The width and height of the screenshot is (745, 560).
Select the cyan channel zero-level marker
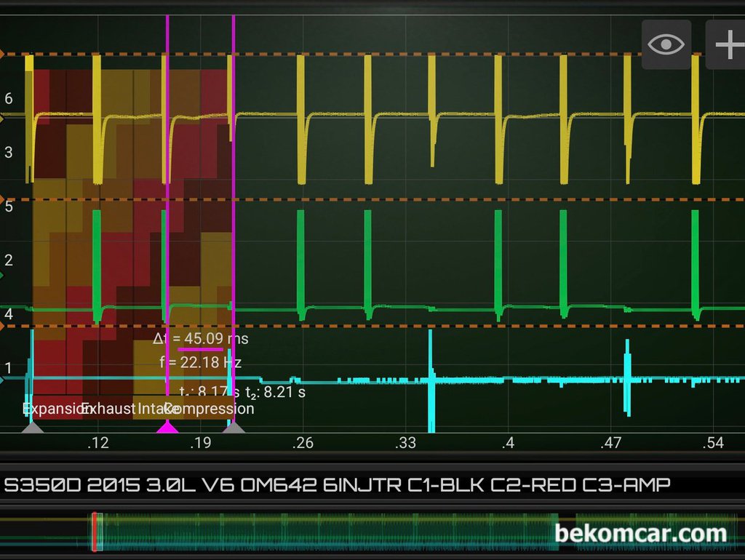click(x=2, y=380)
